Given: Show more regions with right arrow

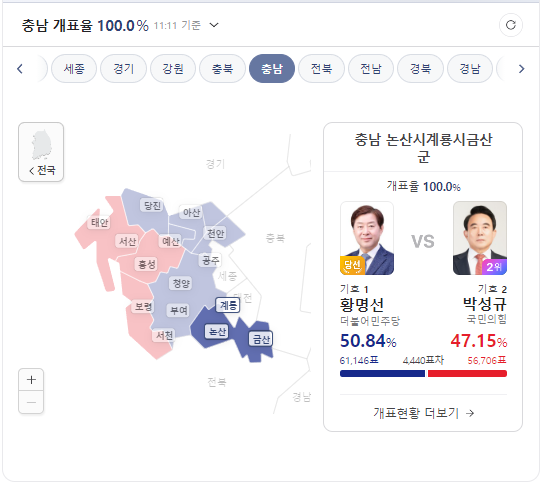Looking at the screenshot, I should tap(521, 69).
